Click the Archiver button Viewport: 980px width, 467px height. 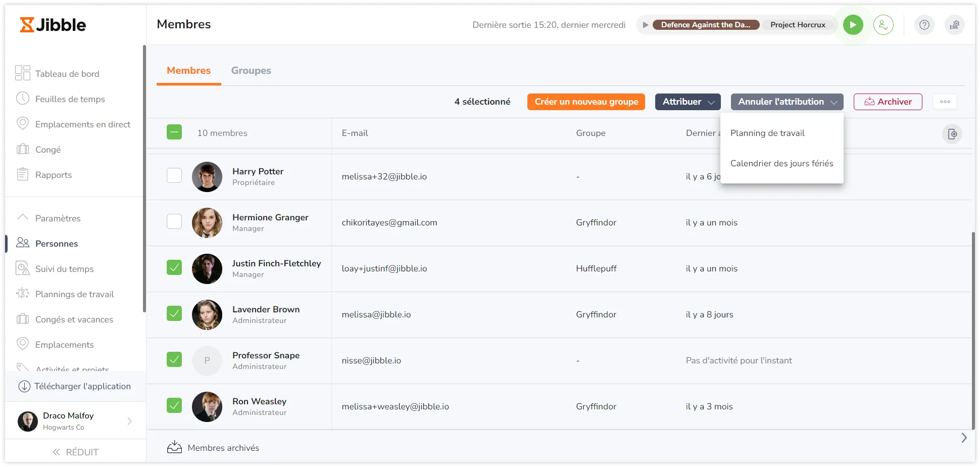pos(888,102)
